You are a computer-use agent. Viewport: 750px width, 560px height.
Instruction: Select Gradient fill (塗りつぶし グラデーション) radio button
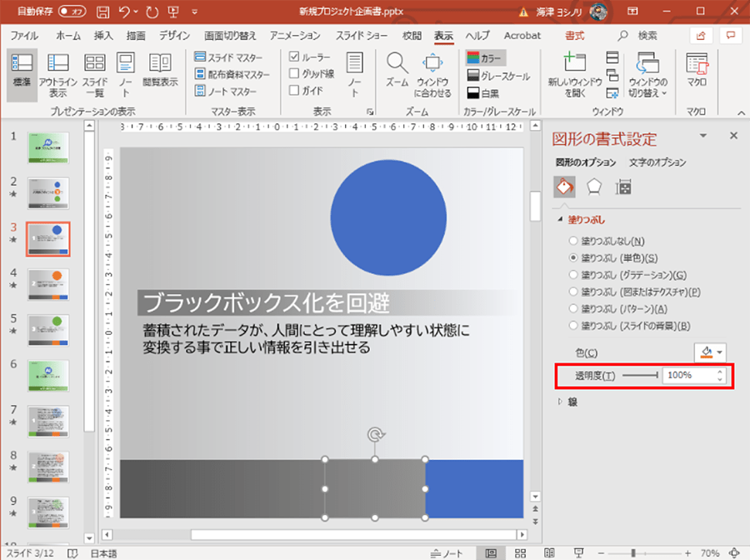[573, 275]
